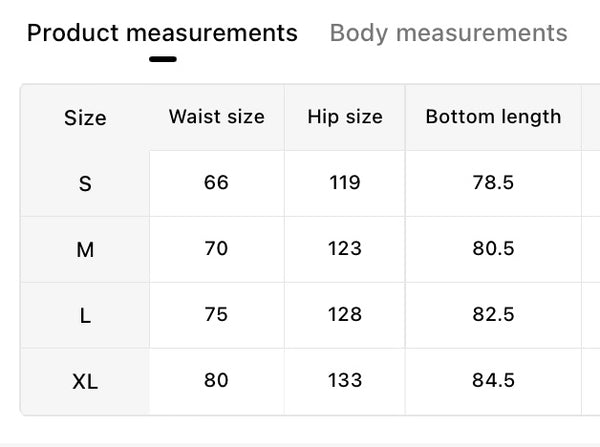This screenshot has width=600, height=447.
Task: Click the hip value 128 cell
Action: (x=345, y=315)
